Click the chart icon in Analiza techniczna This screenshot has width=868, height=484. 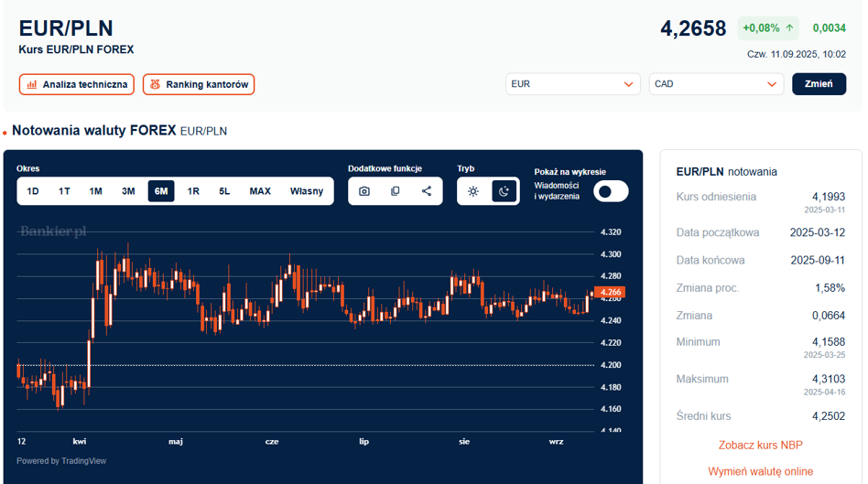pyautogui.click(x=32, y=84)
